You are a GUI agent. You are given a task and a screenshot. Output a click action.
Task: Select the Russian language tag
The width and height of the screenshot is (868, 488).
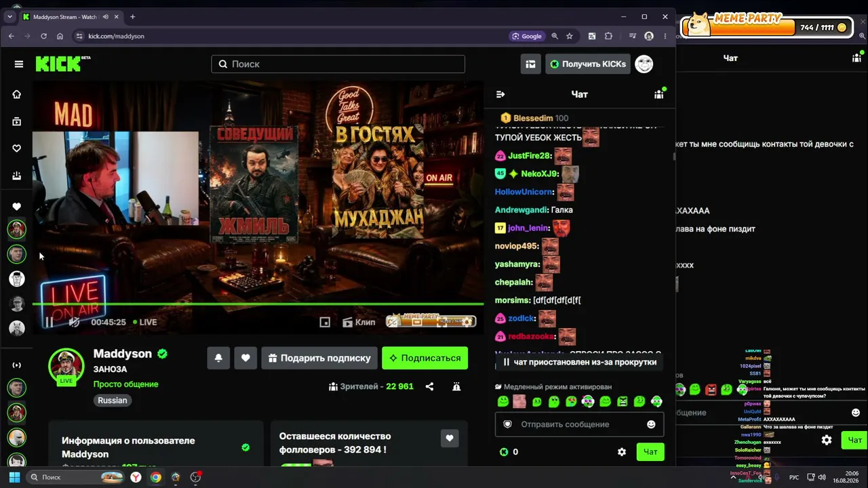click(x=113, y=401)
